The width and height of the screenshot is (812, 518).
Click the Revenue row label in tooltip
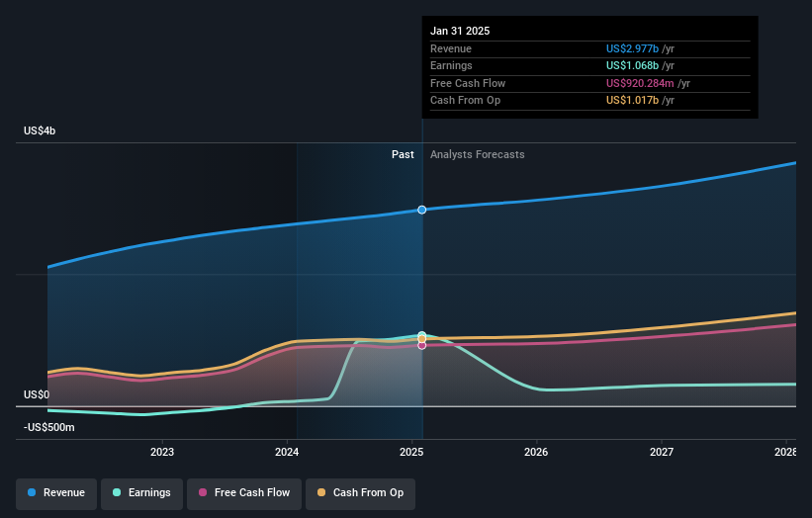coord(451,48)
